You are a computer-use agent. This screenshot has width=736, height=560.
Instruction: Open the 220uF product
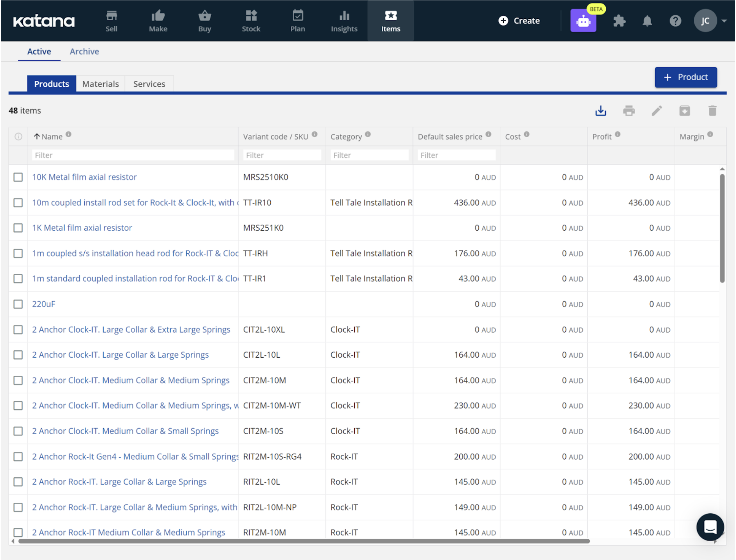(44, 304)
